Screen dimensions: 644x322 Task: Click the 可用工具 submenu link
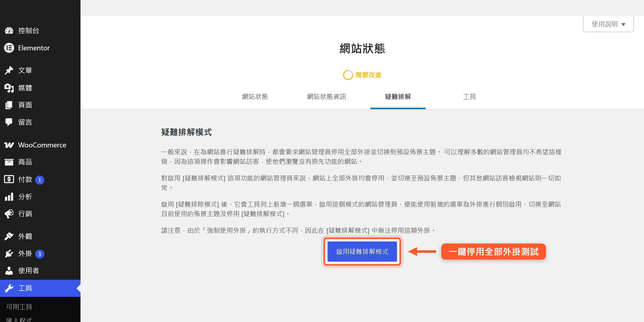pos(19,307)
